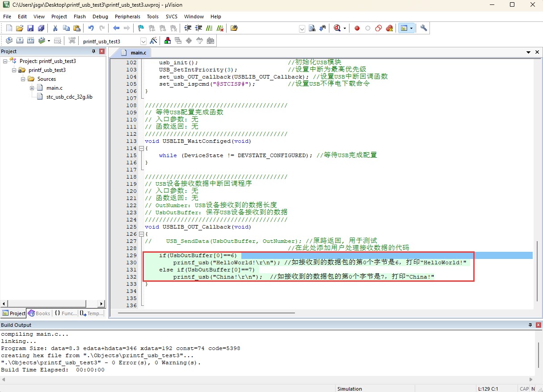Click the Project panel horizontal scrollbar thumb

coord(46,304)
